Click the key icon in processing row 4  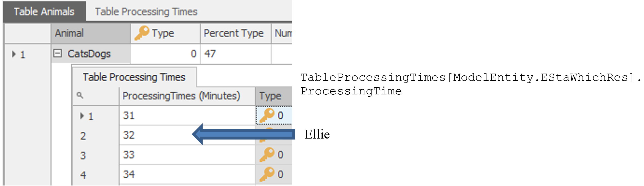(x=267, y=174)
